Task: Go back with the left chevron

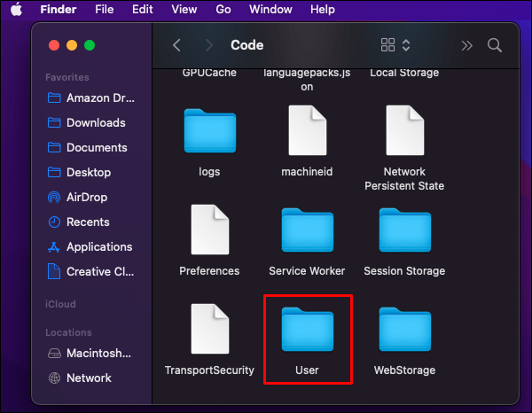Action: (x=177, y=45)
